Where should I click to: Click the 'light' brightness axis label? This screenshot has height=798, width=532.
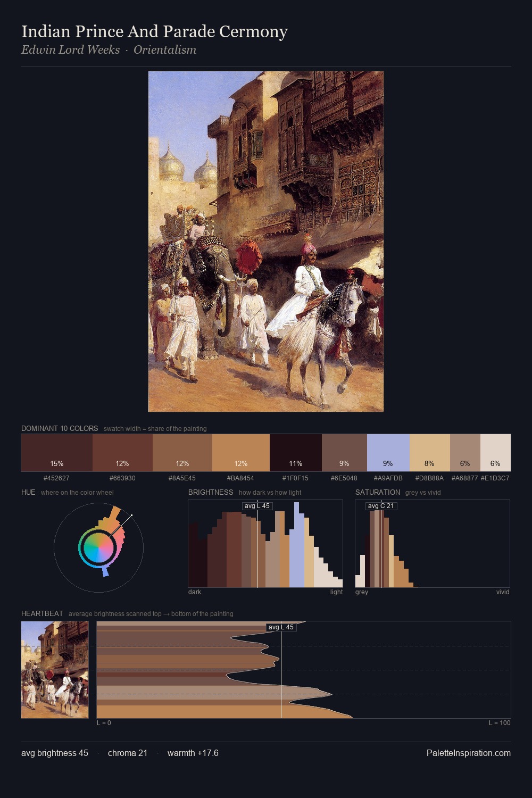point(336,592)
